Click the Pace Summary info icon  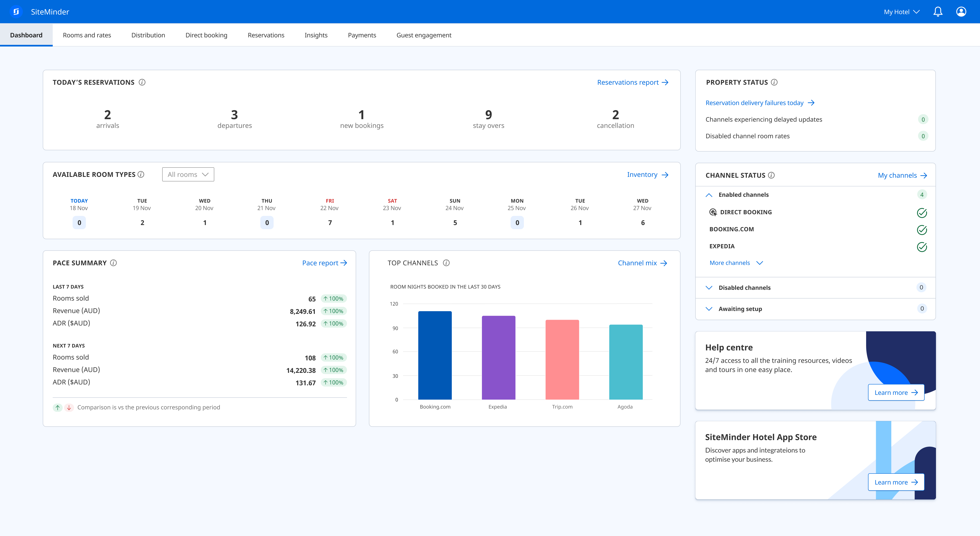coord(113,263)
